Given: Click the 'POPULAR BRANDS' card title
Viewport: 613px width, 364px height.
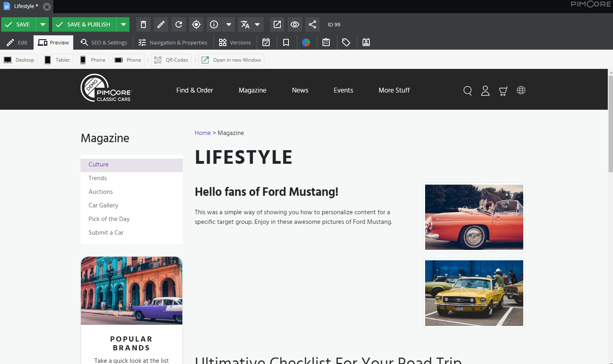Looking at the screenshot, I should tap(131, 344).
